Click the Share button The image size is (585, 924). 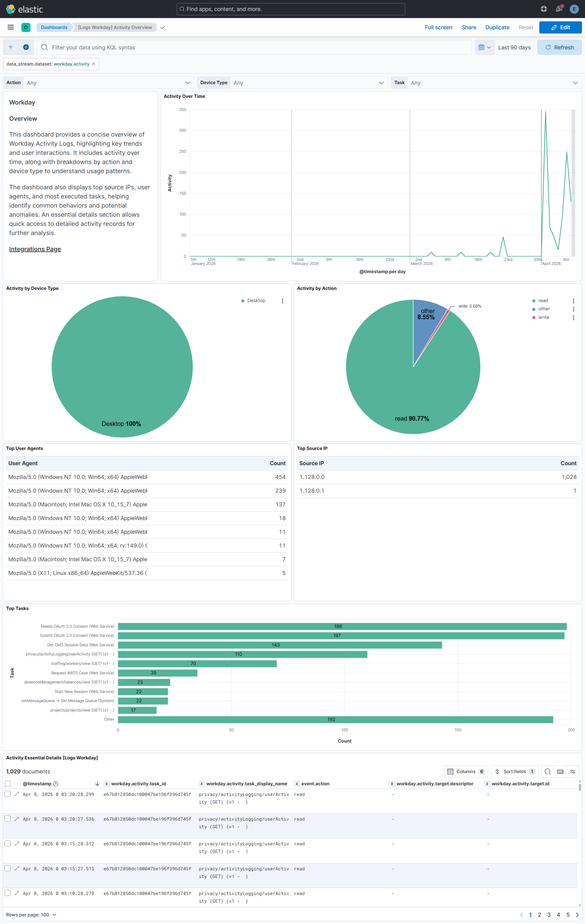click(x=469, y=27)
